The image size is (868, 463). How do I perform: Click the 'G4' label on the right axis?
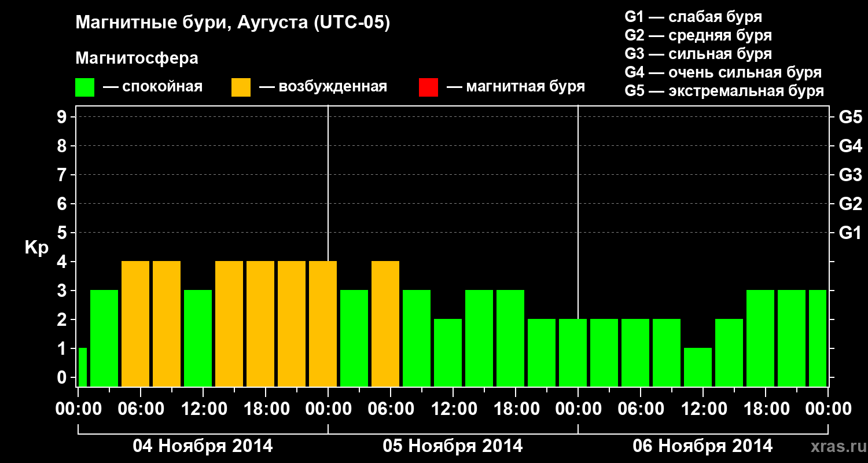(x=850, y=146)
